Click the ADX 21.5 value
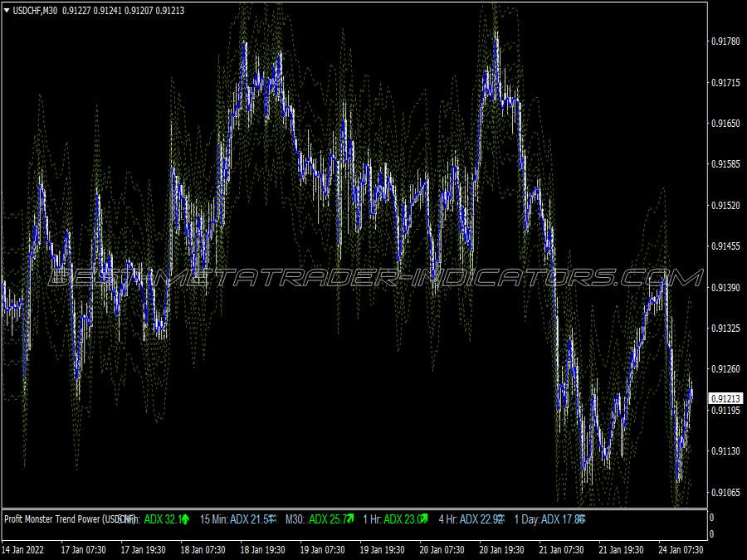 [249, 519]
